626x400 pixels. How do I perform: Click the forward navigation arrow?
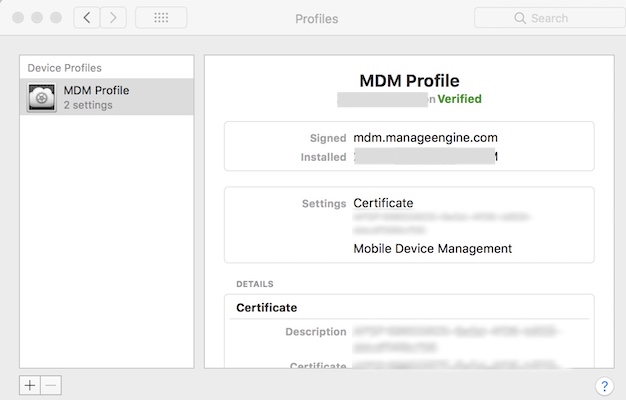[x=113, y=18]
